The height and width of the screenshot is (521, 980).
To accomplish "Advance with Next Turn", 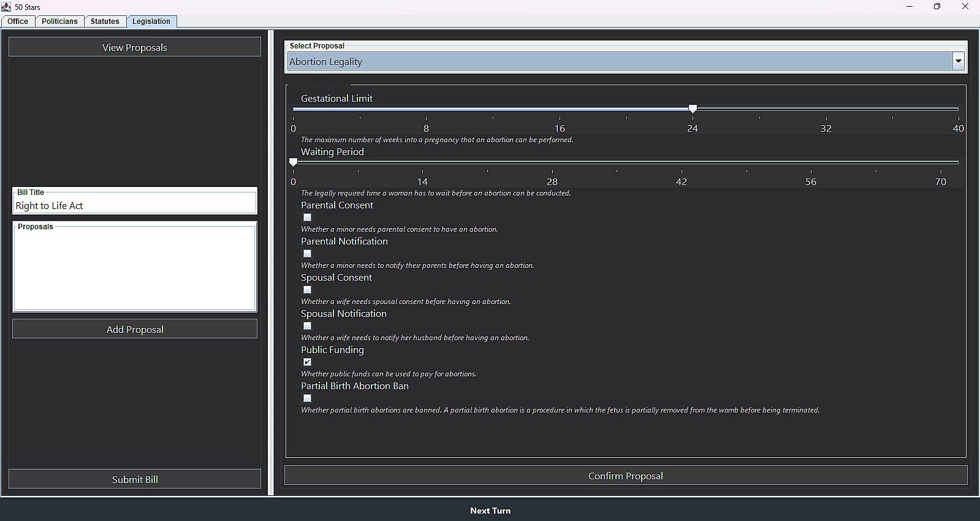I will pyautogui.click(x=490, y=511).
